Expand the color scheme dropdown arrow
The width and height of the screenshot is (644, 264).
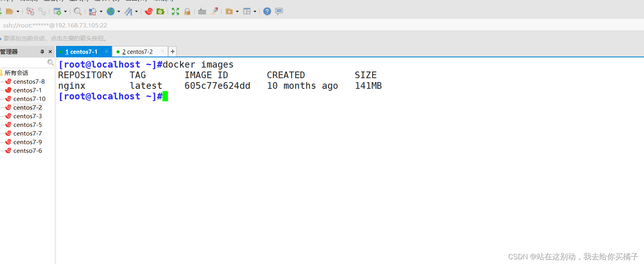(x=101, y=11)
